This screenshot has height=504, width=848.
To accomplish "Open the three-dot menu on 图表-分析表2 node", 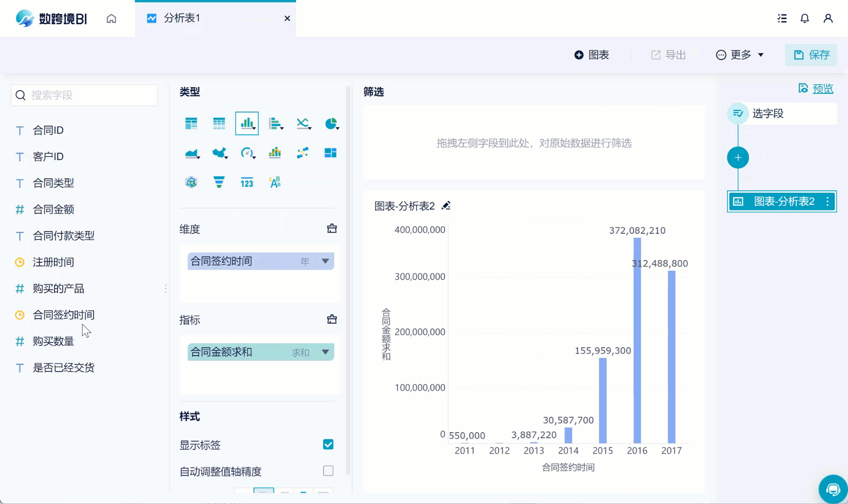I will 827,202.
